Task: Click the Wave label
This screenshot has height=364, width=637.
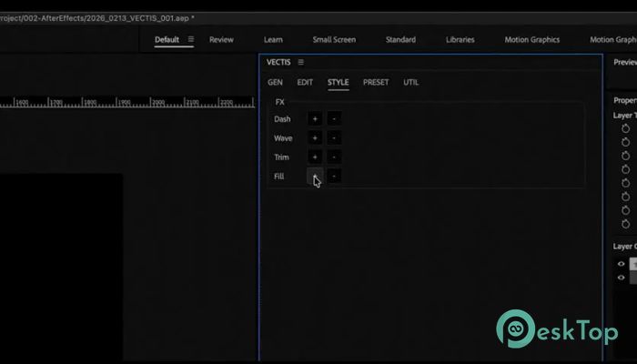Action: [283, 138]
